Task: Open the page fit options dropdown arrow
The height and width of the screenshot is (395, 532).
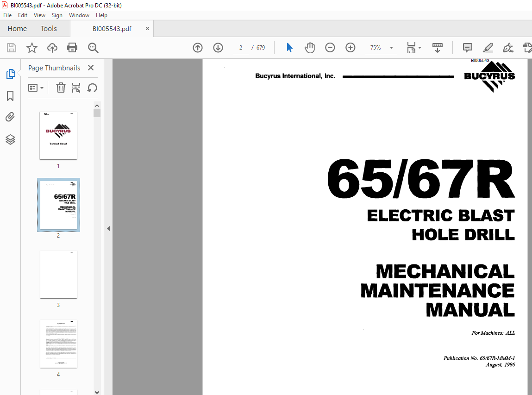Action: coord(419,48)
